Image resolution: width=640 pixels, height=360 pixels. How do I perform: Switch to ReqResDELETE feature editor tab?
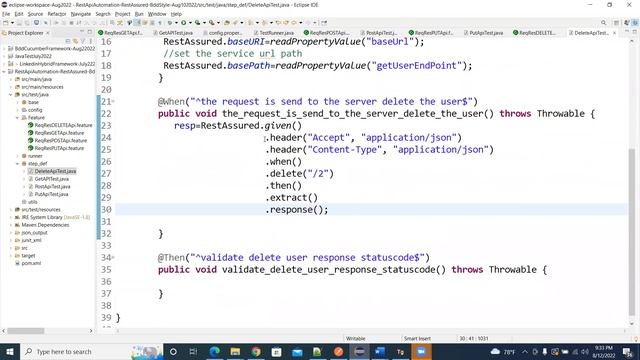534,33
